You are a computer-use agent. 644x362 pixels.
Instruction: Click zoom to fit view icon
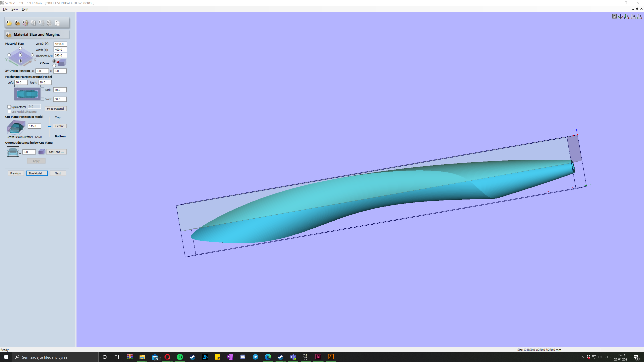click(x=614, y=16)
